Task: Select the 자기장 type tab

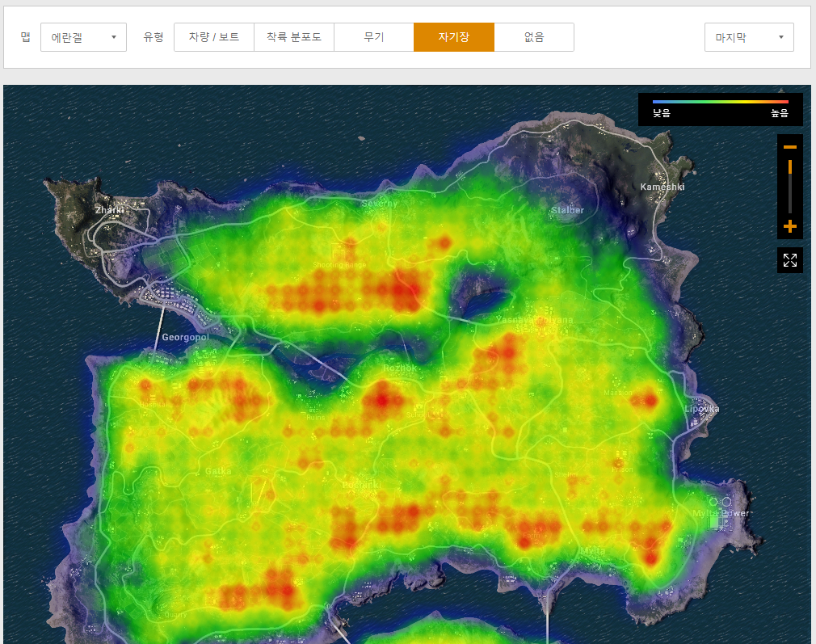Action: point(454,37)
